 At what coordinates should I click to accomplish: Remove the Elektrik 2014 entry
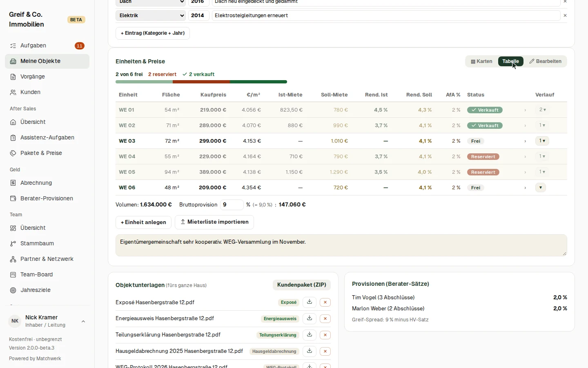coord(565,16)
